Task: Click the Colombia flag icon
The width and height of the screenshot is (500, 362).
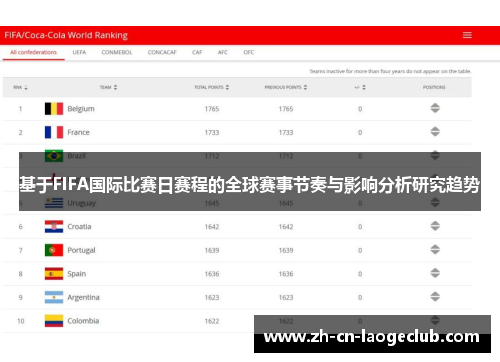Action: [54, 321]
